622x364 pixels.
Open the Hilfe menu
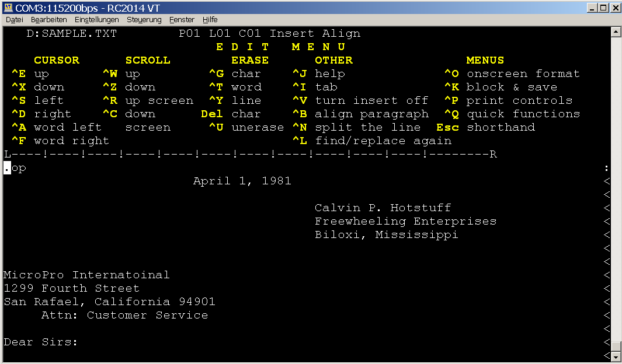(210, 19)
